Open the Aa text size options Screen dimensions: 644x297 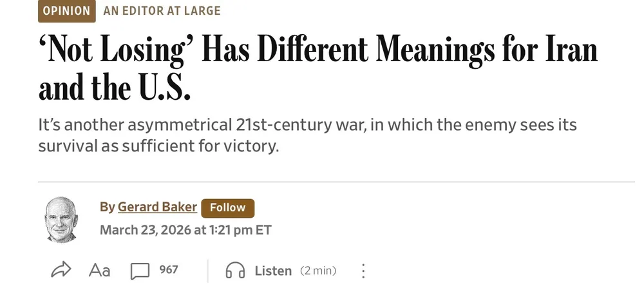(x=99, y=271)
